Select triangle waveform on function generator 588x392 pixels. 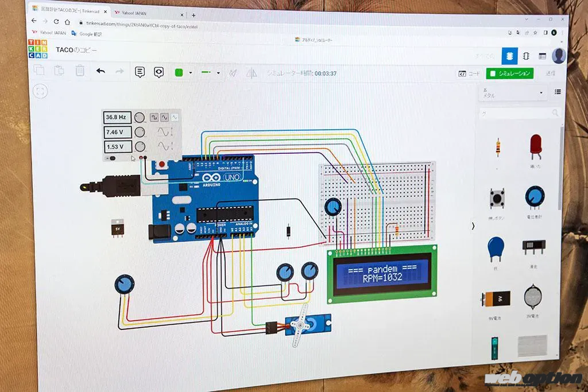pos(174,117)
